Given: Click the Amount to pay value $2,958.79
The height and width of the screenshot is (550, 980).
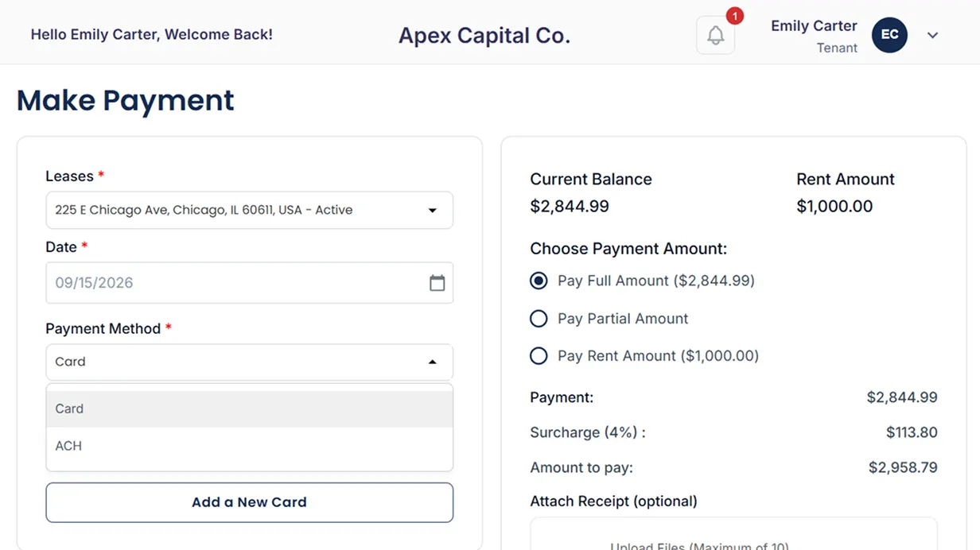Looking at the screenshot, I should pos(903,467).
